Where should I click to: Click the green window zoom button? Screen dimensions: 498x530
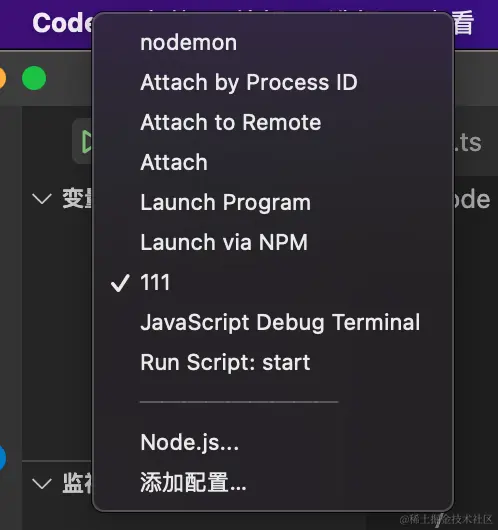coord(34,78)
